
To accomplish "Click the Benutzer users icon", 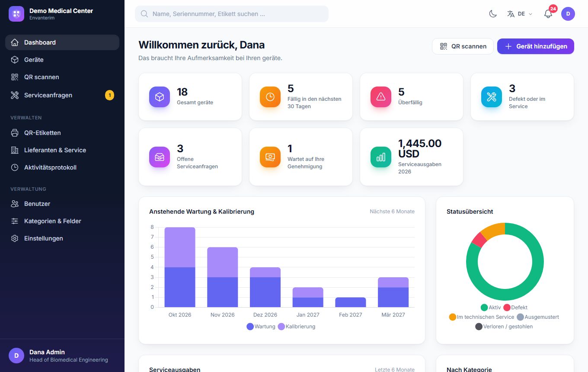I will (x=15, y=204).
